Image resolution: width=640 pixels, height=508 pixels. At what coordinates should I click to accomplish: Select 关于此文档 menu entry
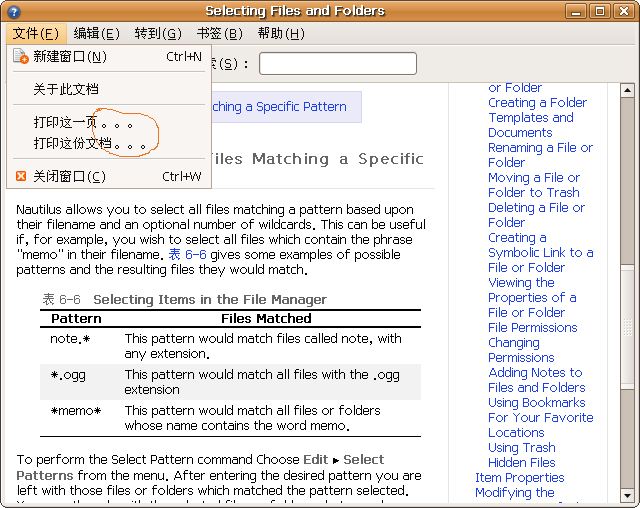pos(109,89)
